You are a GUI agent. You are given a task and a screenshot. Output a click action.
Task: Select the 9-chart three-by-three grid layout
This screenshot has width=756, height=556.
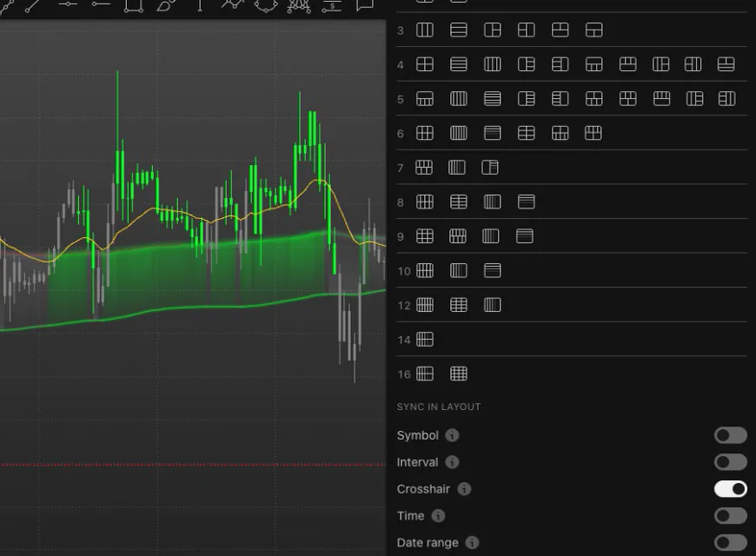pyautogui.click(x=425, y=235)
